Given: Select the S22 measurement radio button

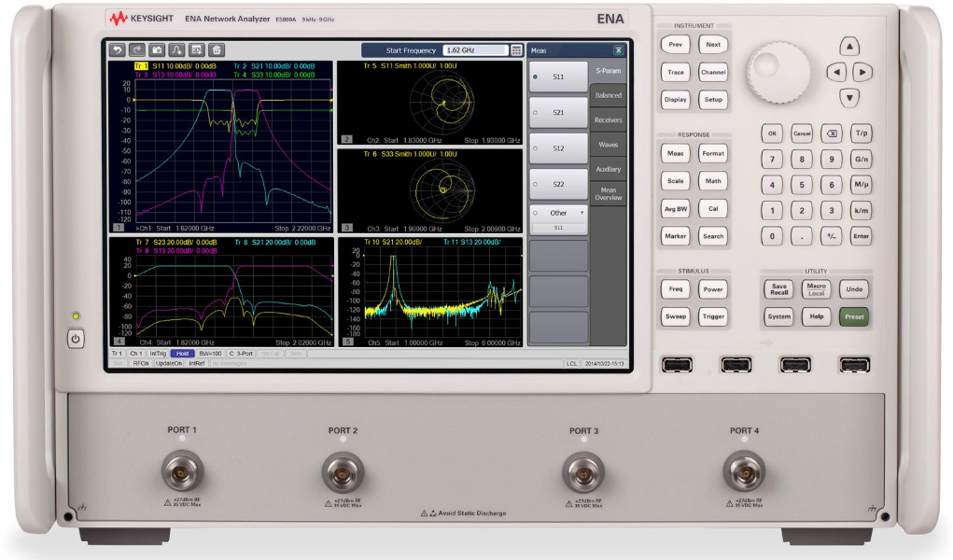Looking at the screenshot, I should tap(558, 184).
